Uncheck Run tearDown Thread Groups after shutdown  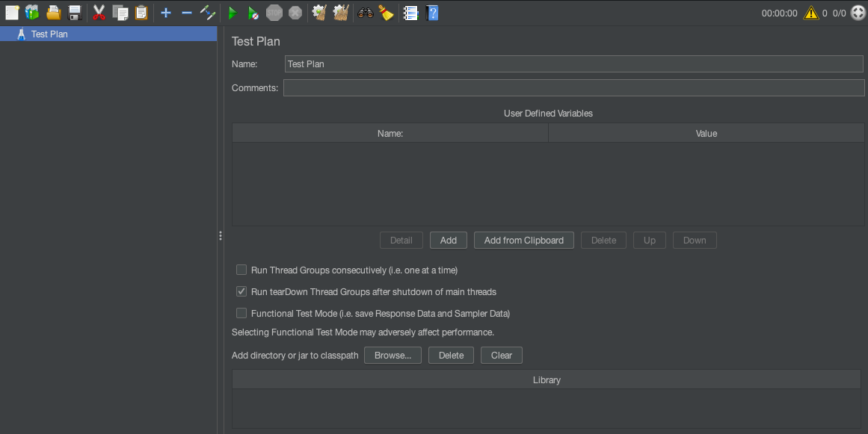(x=241, y=291)
